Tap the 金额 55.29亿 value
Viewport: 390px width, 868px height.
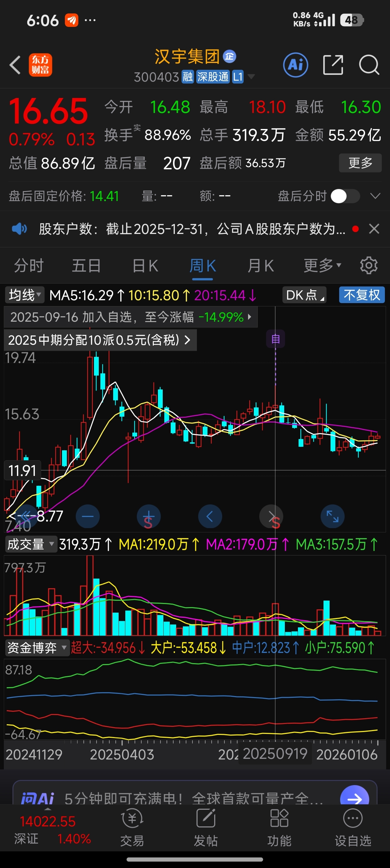pos(355,135)
